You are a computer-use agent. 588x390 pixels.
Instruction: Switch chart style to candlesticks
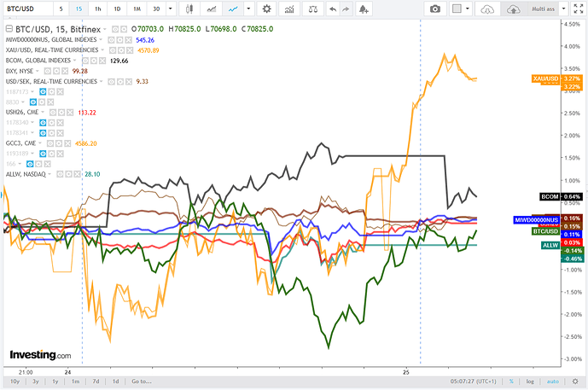(189, 9)
